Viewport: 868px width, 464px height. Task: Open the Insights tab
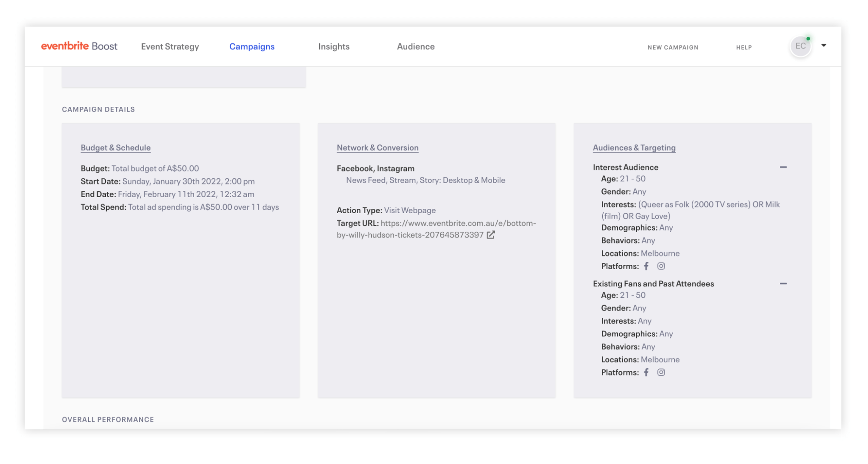333,46
